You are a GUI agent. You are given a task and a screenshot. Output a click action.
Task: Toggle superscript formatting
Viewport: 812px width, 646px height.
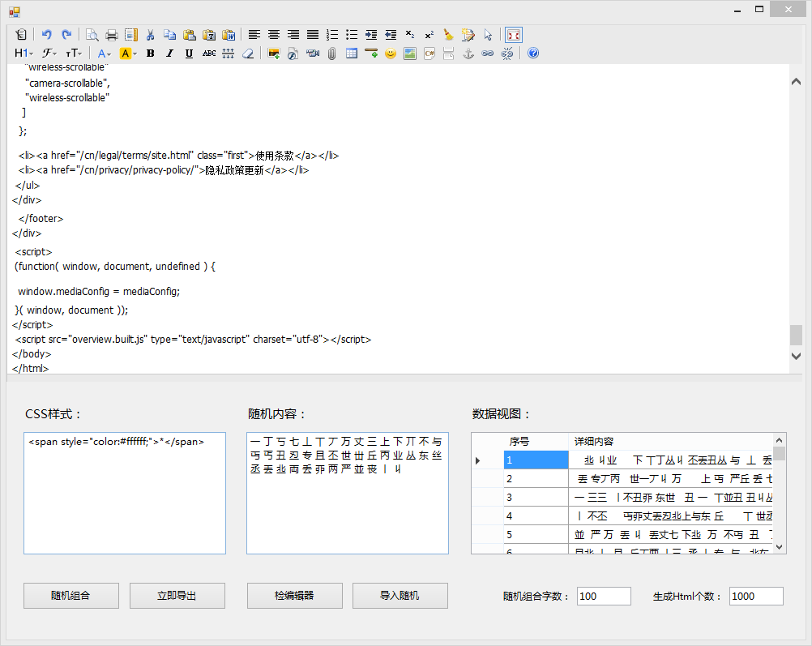point(430,35)
